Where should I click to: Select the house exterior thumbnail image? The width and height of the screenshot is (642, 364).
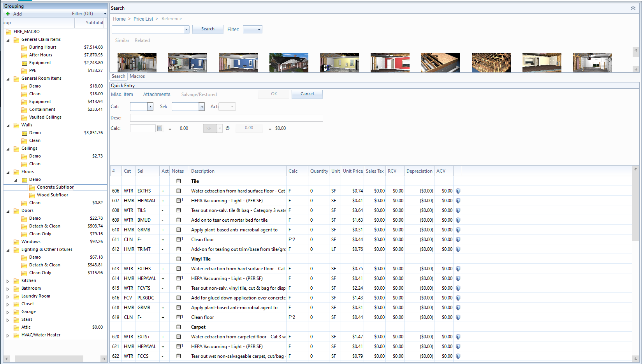coord(288,63)
